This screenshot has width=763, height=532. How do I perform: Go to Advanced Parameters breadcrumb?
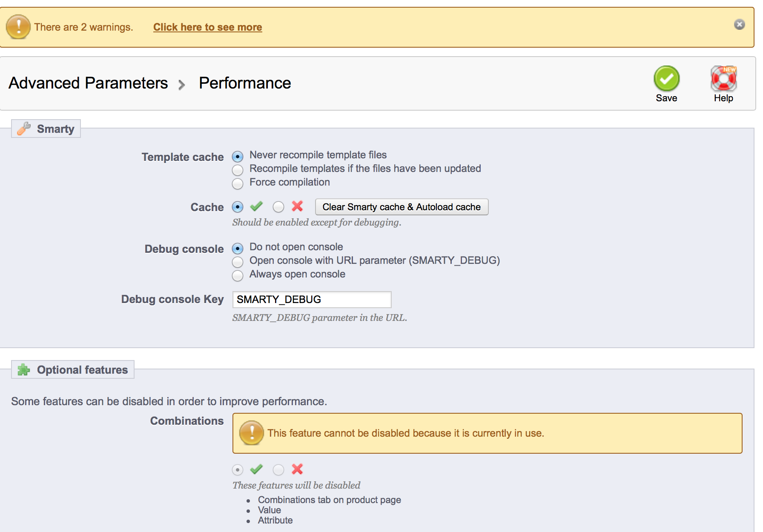(88, 83)
